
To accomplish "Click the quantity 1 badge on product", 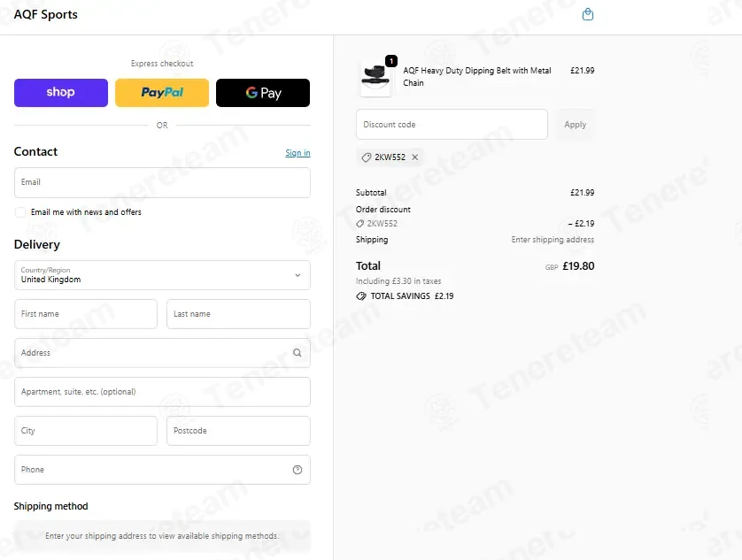I will pos(391,61).
